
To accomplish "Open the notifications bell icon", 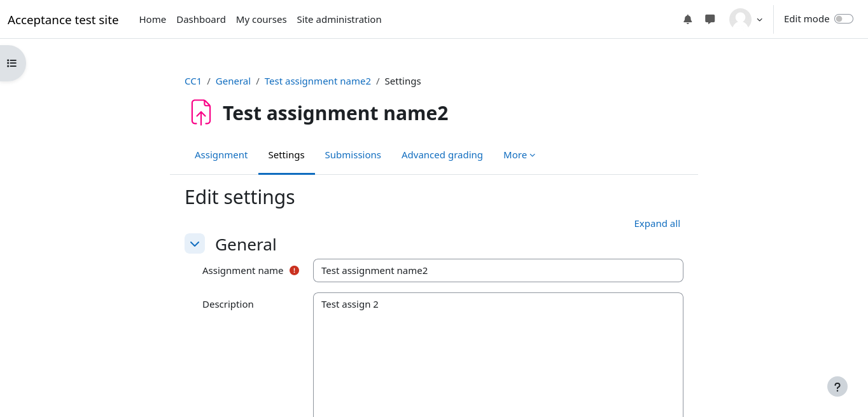I will [x=687, y=20].
